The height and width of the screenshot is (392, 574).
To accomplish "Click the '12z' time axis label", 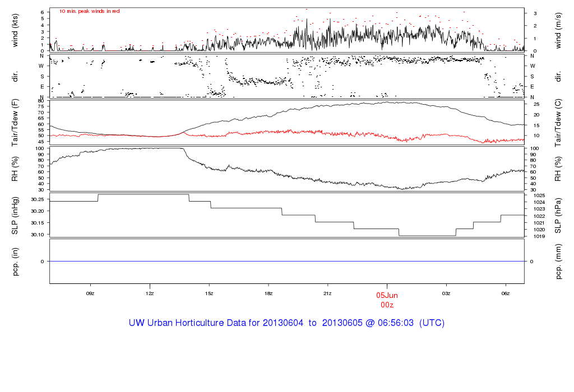I will coord(149,293).
